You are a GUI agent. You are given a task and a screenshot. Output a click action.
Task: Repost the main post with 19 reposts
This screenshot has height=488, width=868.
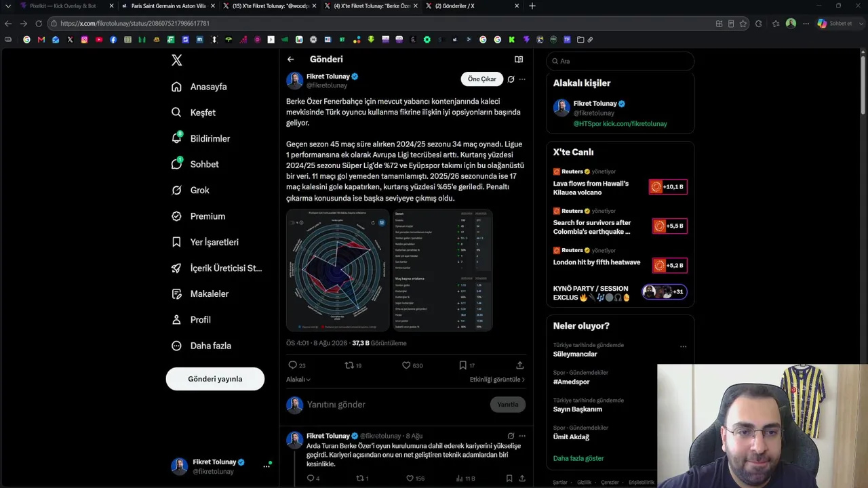[x=353, y=365]
